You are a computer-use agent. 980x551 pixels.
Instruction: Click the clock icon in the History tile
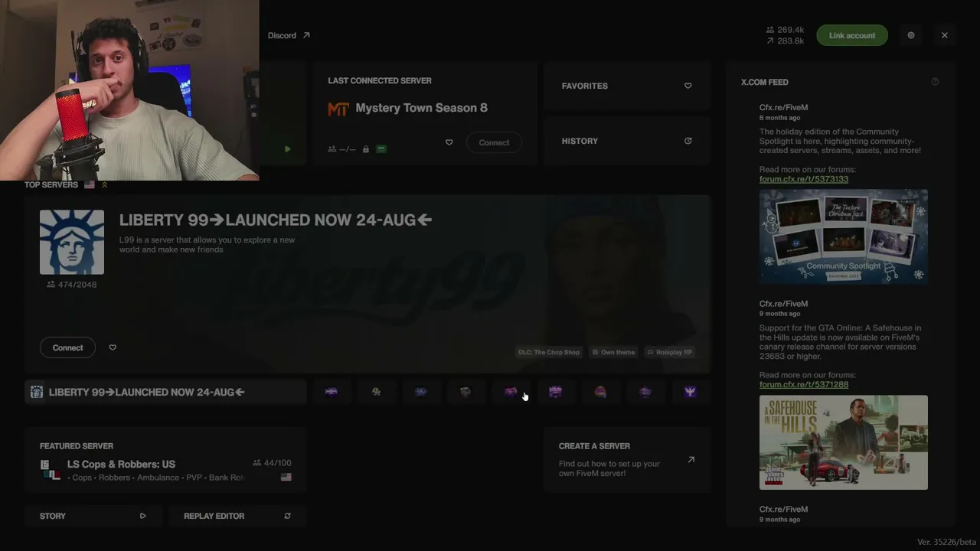point(688,141)
